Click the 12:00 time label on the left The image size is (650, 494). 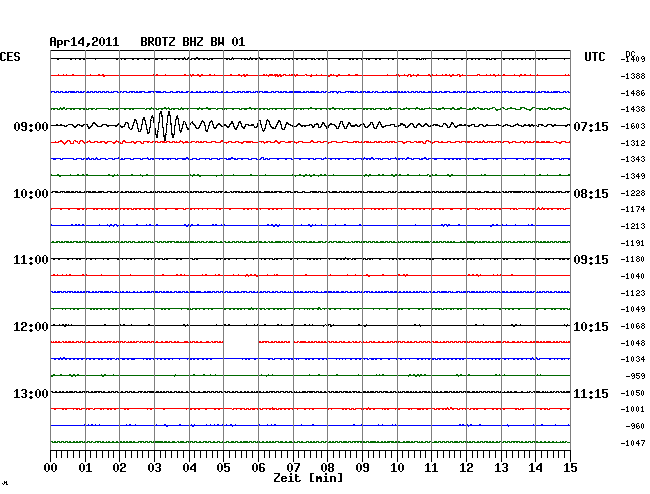click(x=31, y=327)
